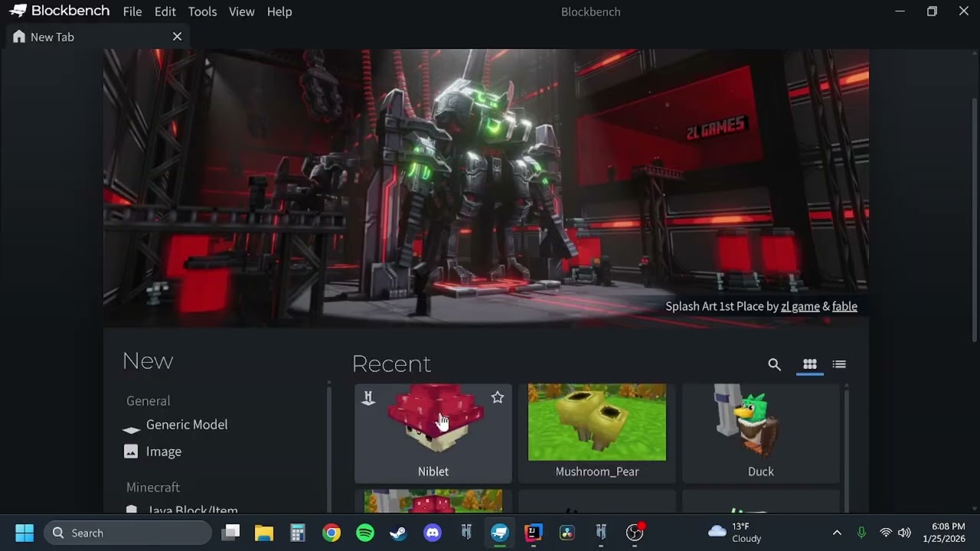This screenshot has height=551, width=980.
Task: Visit the zl game artist link
Action: [800, 306]
